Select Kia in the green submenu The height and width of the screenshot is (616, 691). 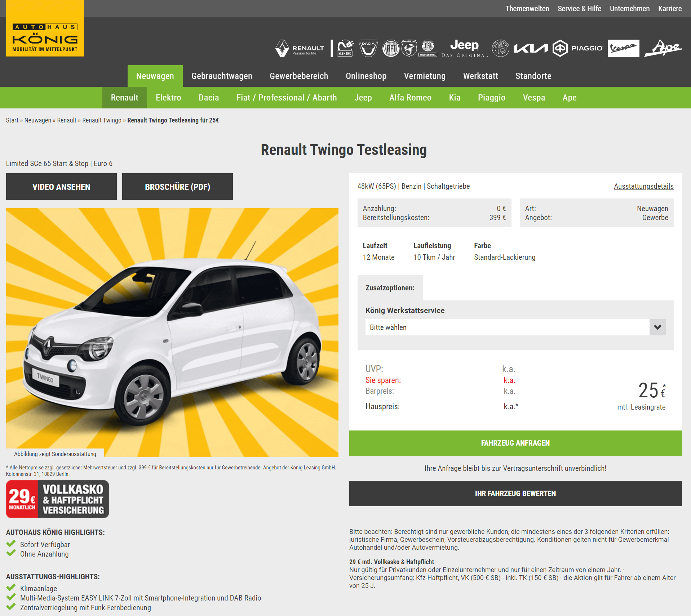click(x=455, y=98)
